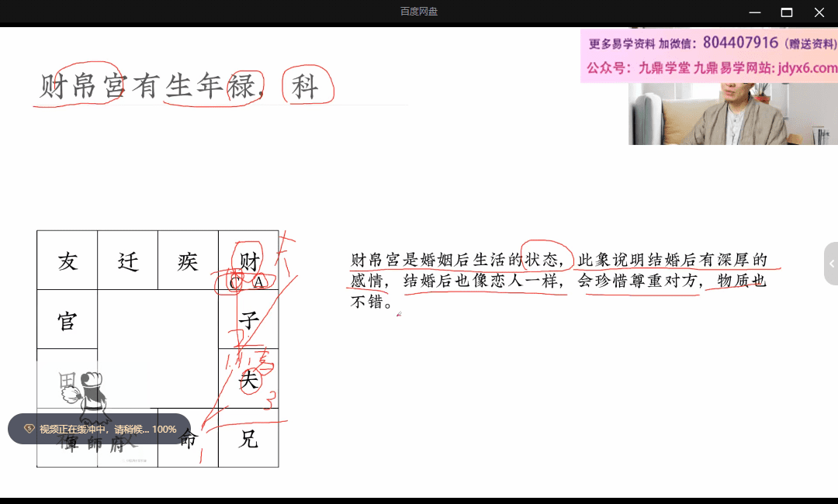838x504 pixels.
Task: Click the jdyx6.com website address in banner
Action: tap(805, 68)
